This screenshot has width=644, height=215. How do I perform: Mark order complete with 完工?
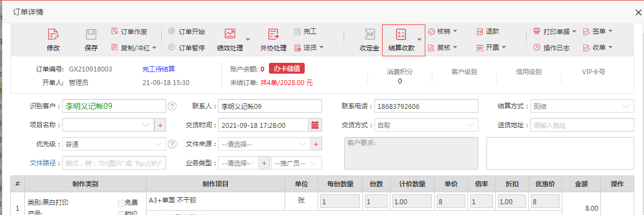pos(305,31)
